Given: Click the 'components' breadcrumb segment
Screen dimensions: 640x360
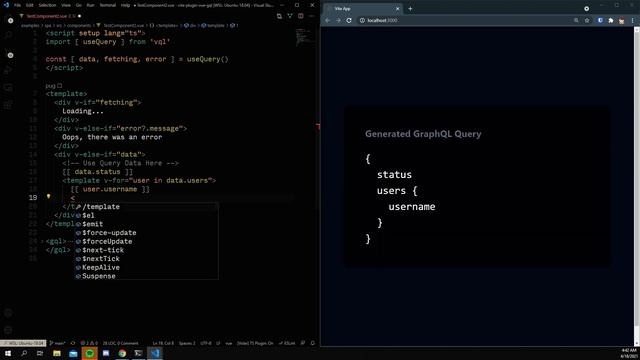Looking at the screenshot, I should [x=79, y=25].
